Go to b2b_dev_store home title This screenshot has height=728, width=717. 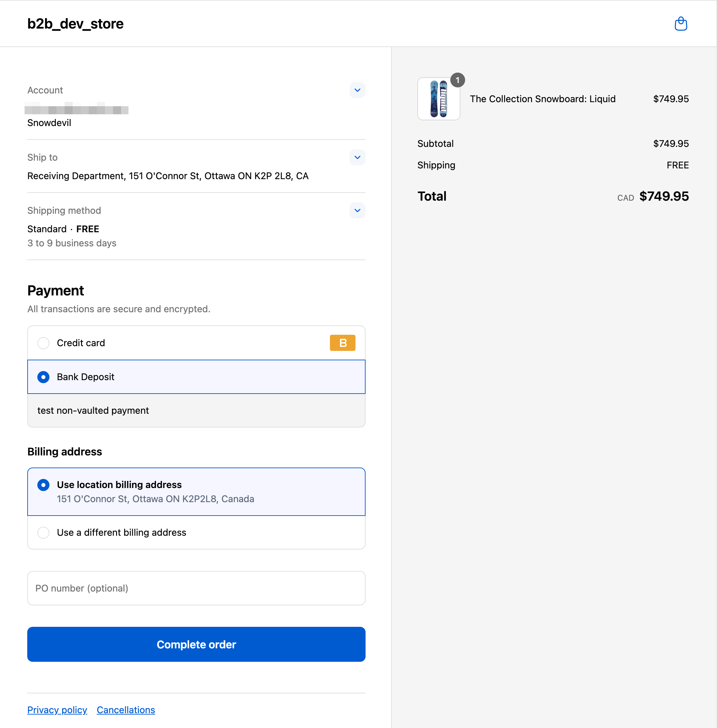coord(75,24)
